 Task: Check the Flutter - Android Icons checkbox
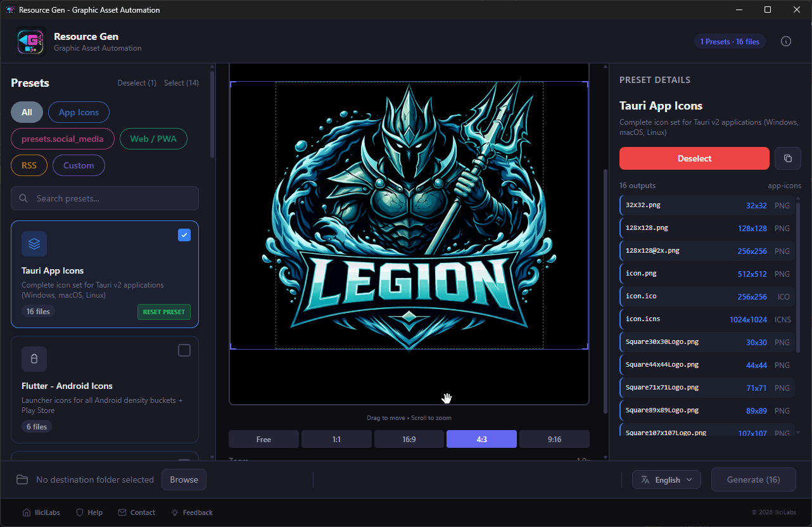(184, 350)
